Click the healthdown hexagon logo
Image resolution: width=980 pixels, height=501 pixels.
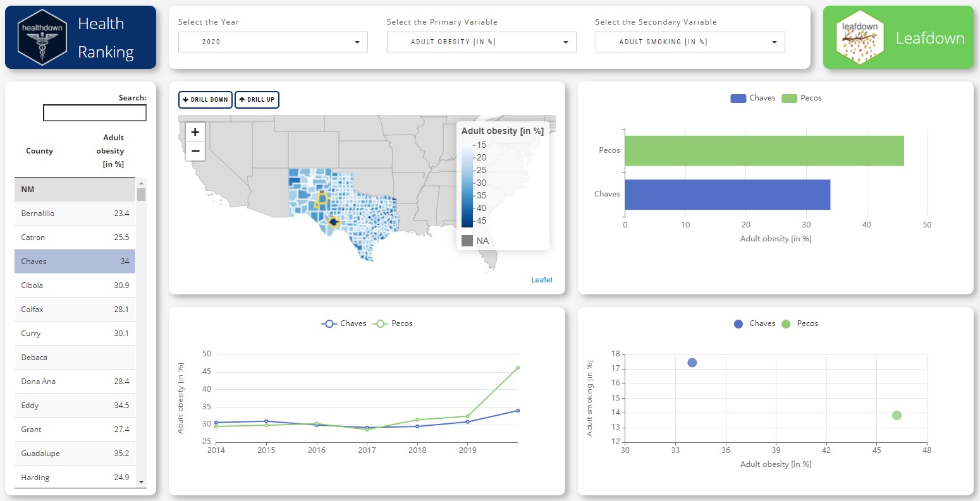[42, 37]
